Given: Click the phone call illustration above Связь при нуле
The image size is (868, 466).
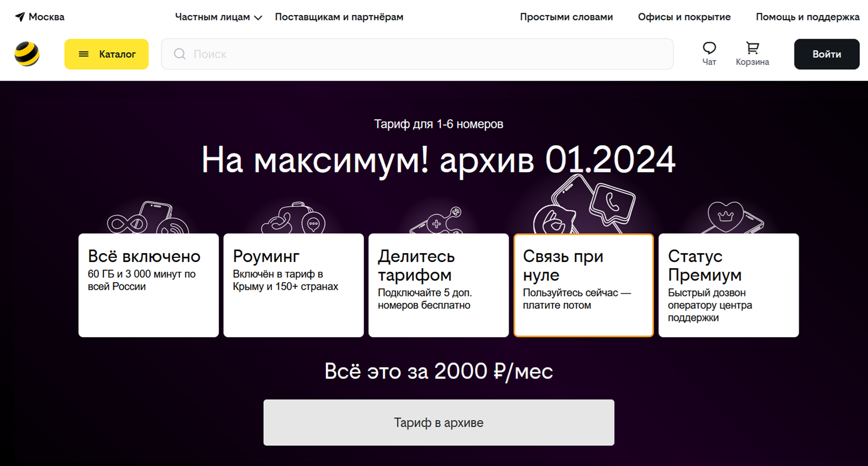Looking at the screenshot, I should (x=584, y=204).
